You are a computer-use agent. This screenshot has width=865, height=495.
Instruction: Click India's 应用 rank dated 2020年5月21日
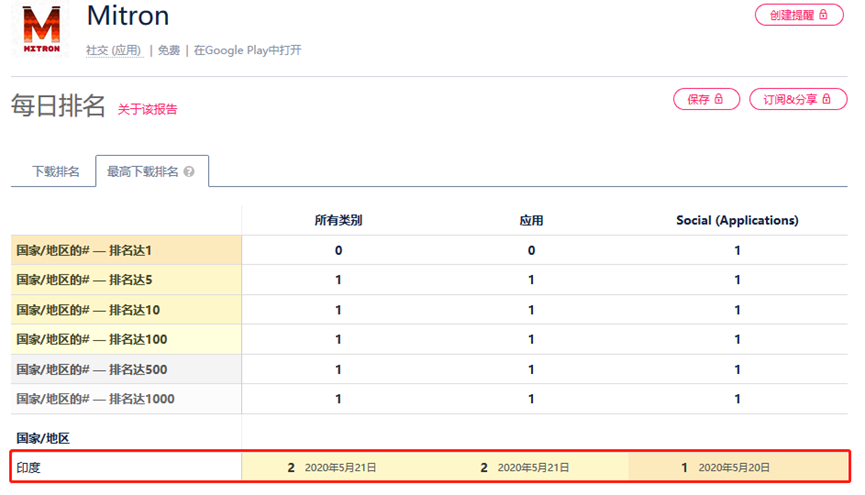pyautogui.click(x=484, y=467)
